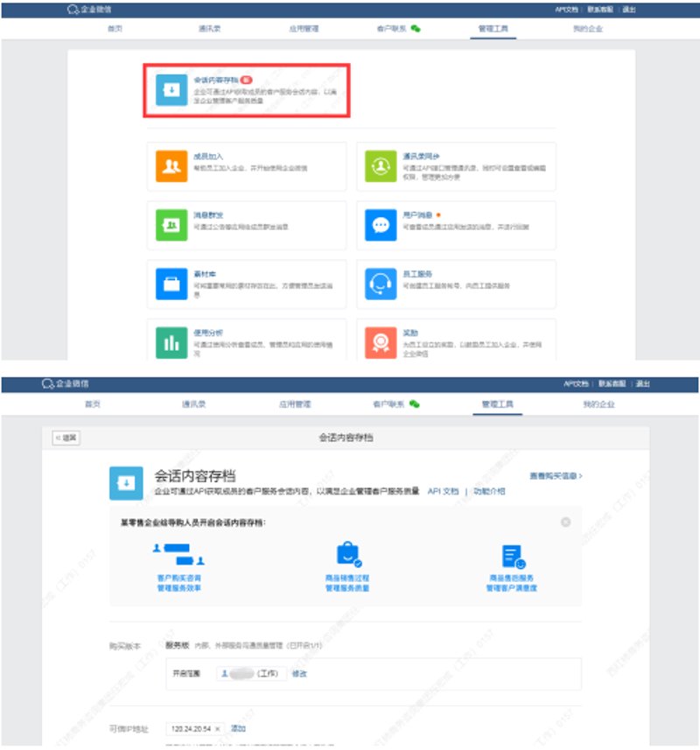This screenshot has height=750, width=700.
Task: Click 退出 in lower header
Action: click(x=642, y=383)
